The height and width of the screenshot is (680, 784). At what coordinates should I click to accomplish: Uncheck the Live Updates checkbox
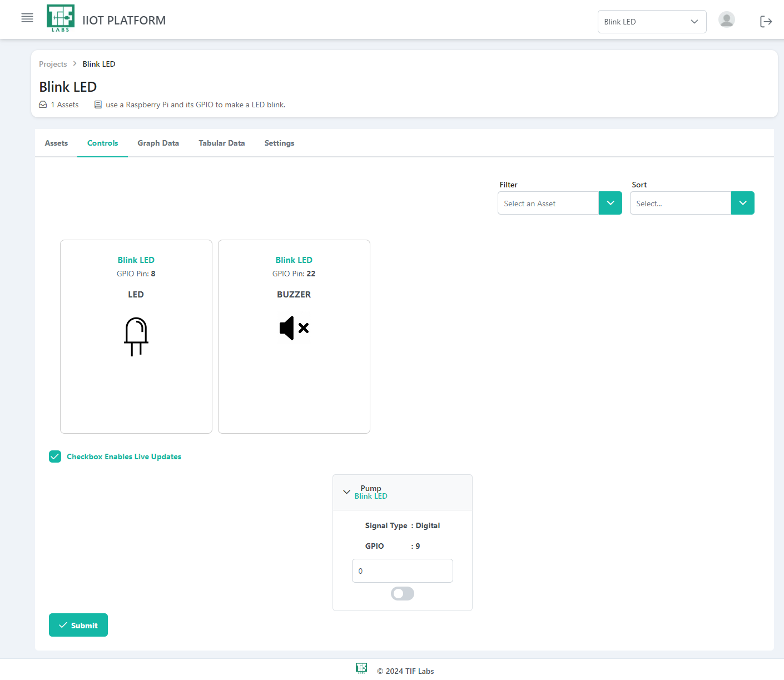(55, 456)
